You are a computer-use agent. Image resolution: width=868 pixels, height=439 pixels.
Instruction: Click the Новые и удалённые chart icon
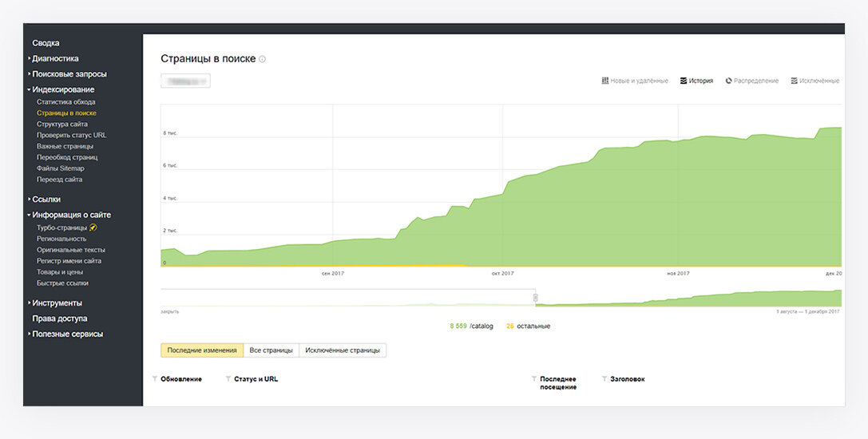pos(605,81)
